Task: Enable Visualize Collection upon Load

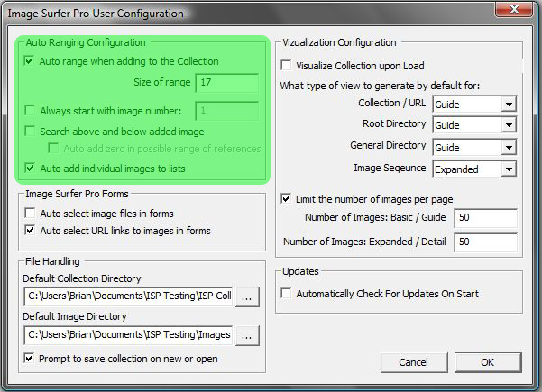Action: click(286, 65)
